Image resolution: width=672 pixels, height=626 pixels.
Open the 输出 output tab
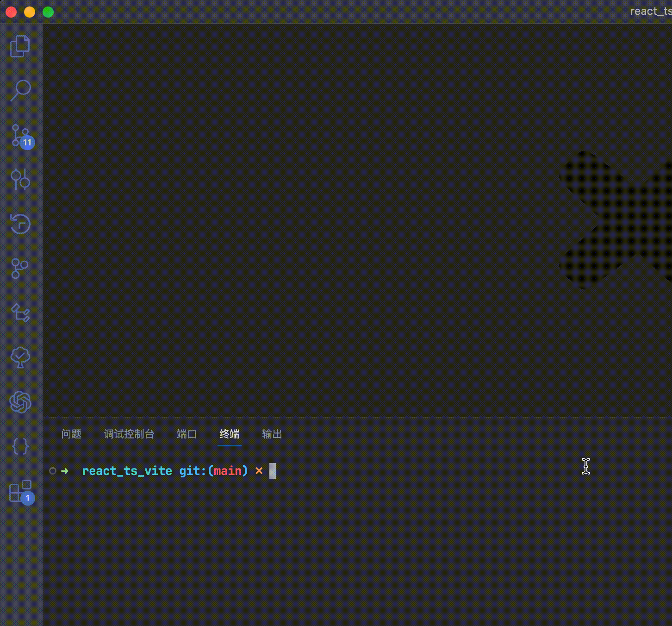272,434
